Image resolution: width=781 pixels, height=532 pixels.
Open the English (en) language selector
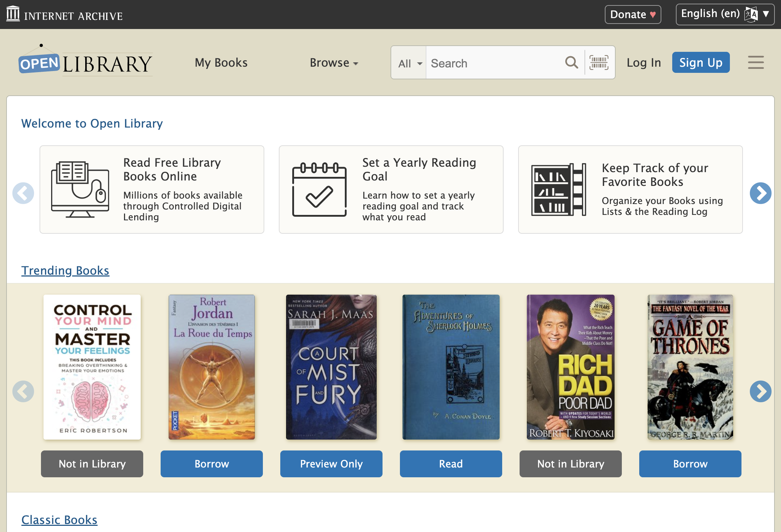pyautogui.click(x=725, y=14)
